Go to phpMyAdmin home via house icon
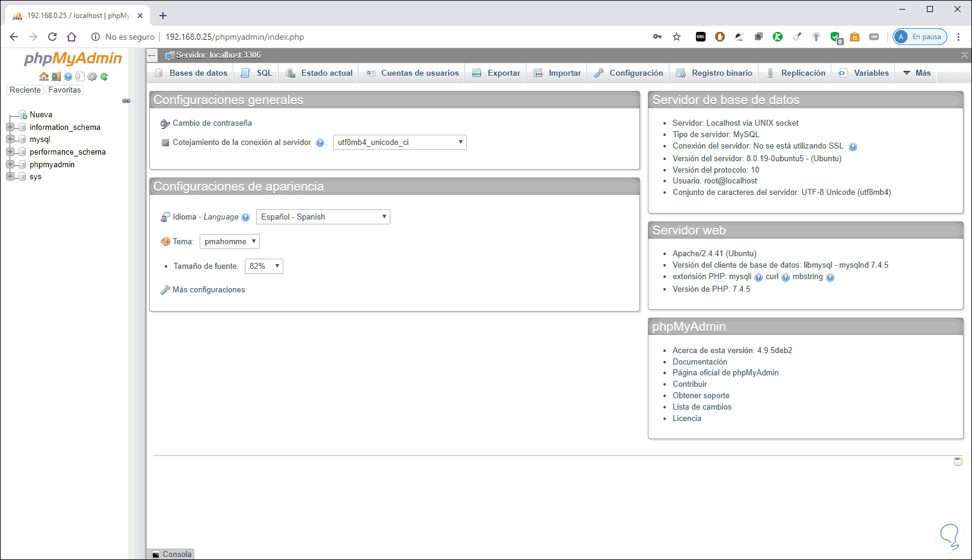Viewport: 972px width, 560px height. (x=43, y=76)
